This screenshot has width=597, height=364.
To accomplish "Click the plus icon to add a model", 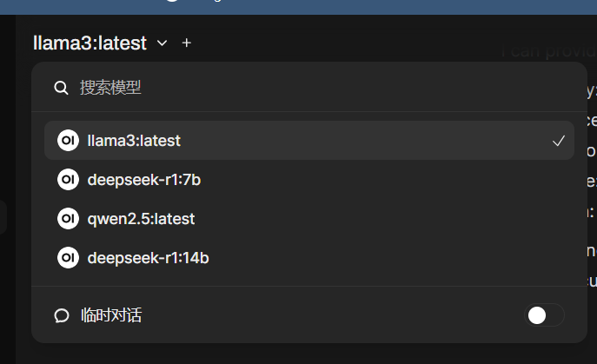I will tap(187, 43).
